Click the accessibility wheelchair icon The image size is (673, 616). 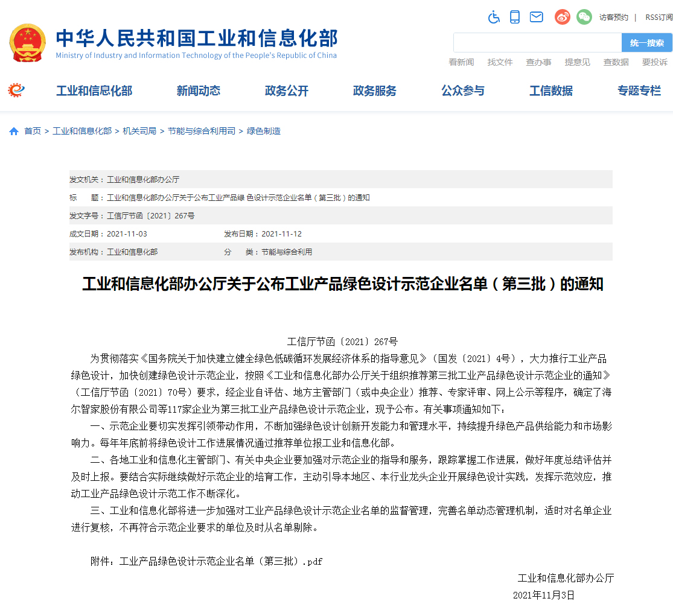(x=494, y=17)
